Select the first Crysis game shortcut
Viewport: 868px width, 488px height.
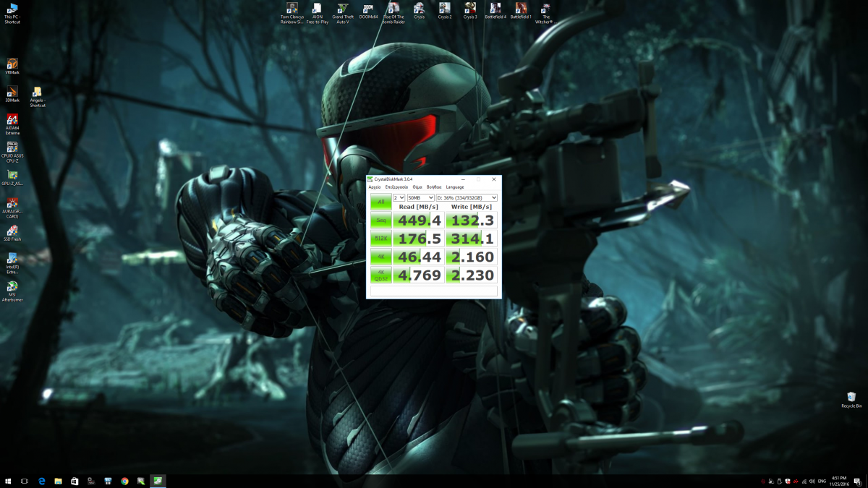419,11
